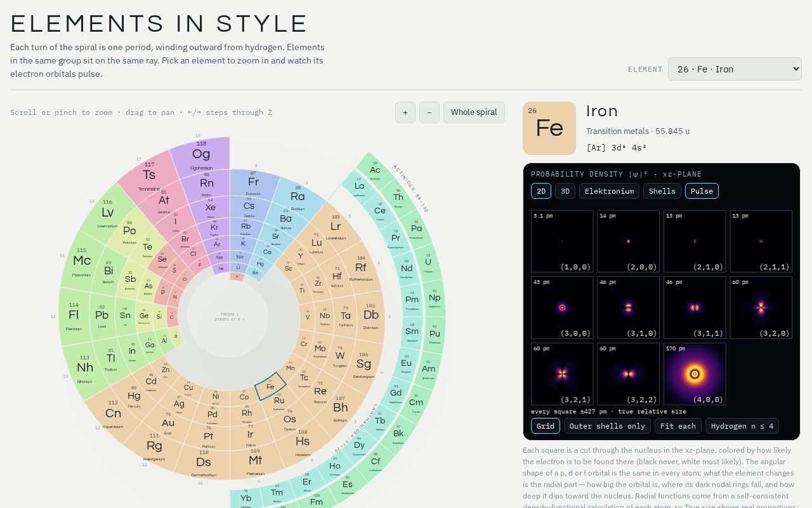
Task: Choose the Grid layout option
Action: pyautogui.click(x=546, y=426)
